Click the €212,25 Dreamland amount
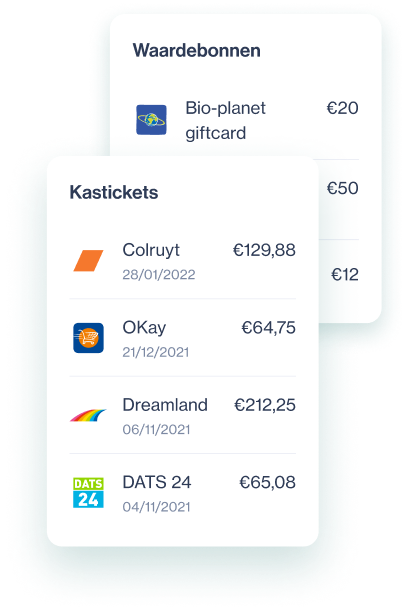 point(265,405)
